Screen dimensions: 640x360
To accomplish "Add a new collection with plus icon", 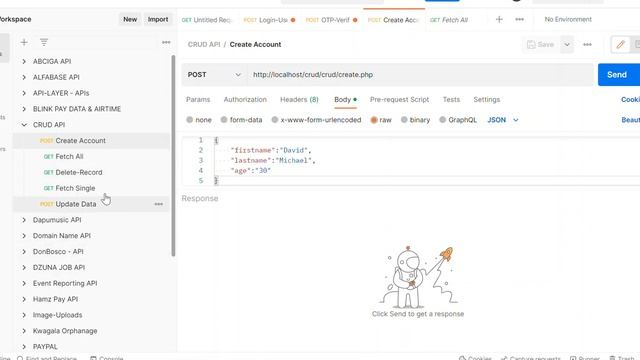I will click(x=24, y=42).
